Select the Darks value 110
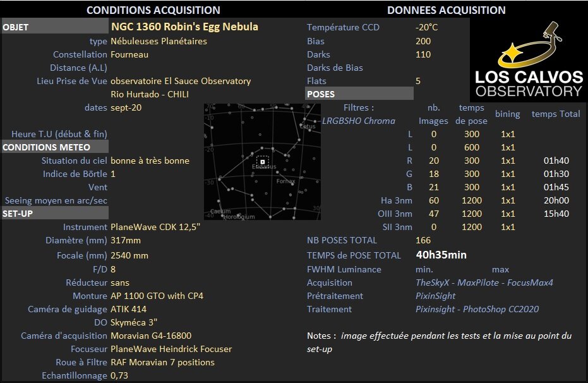Screen dimensions: 588x383 (423, 54)
